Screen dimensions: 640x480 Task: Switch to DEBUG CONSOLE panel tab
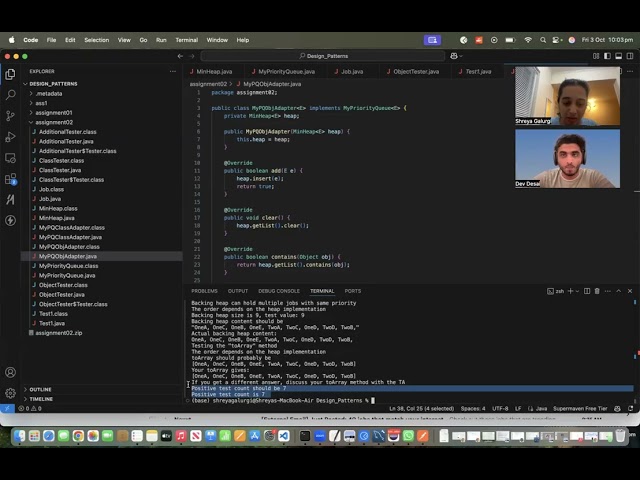pos(279,291)
